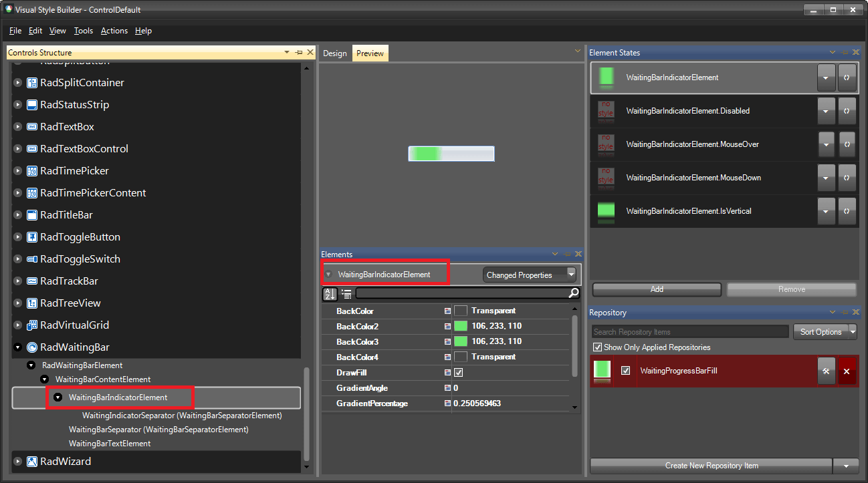868x483 pixels.
Task: Switch to the Design tab
Action: click(x=334, y=53)
